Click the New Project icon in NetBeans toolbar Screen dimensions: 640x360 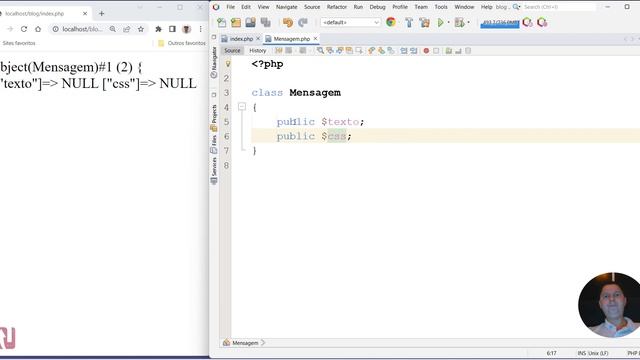pyautogui.click(x=236, y=22)
